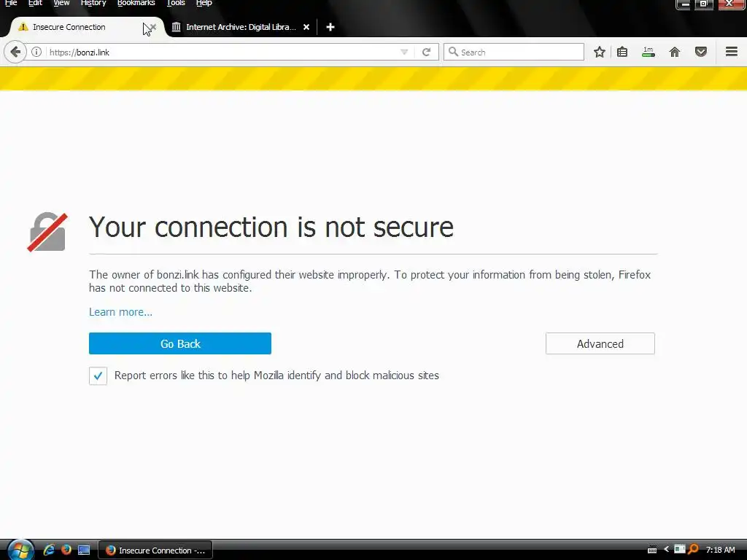Reload the page with the refresh icon

426,52
